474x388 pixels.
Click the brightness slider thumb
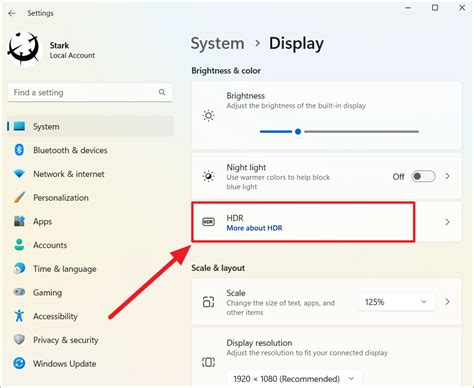(298, 132)
